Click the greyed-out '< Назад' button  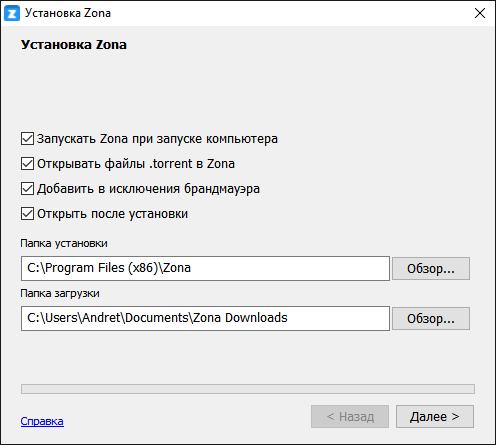[x=350, y=416]
